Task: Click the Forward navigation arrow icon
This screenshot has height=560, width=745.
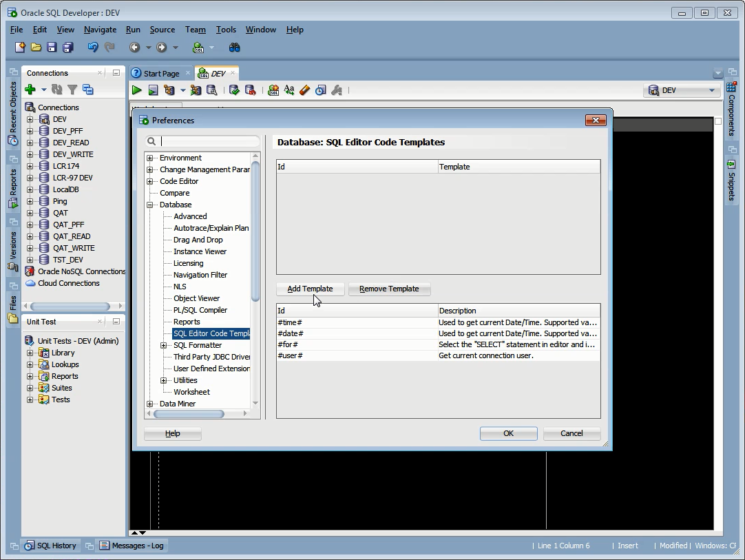Action: click(x=162, y=47)
